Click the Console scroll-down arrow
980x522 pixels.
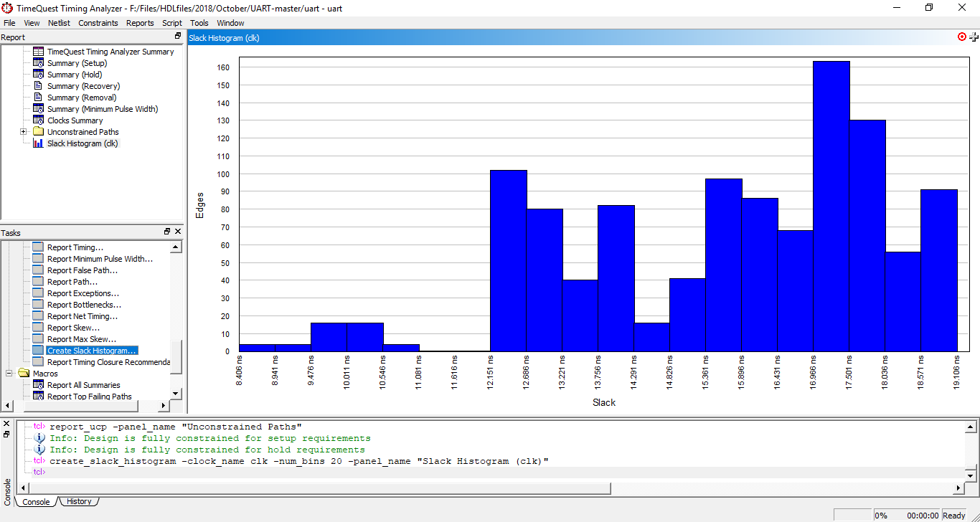tap(970, 476)
